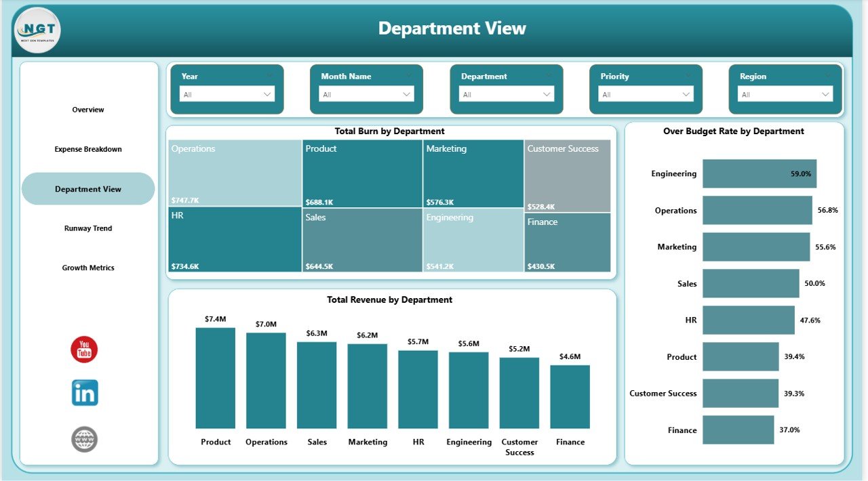Screen dimensions: 868x481
Task: Click the Operations segment in the treemap
Action: [234, 173]
